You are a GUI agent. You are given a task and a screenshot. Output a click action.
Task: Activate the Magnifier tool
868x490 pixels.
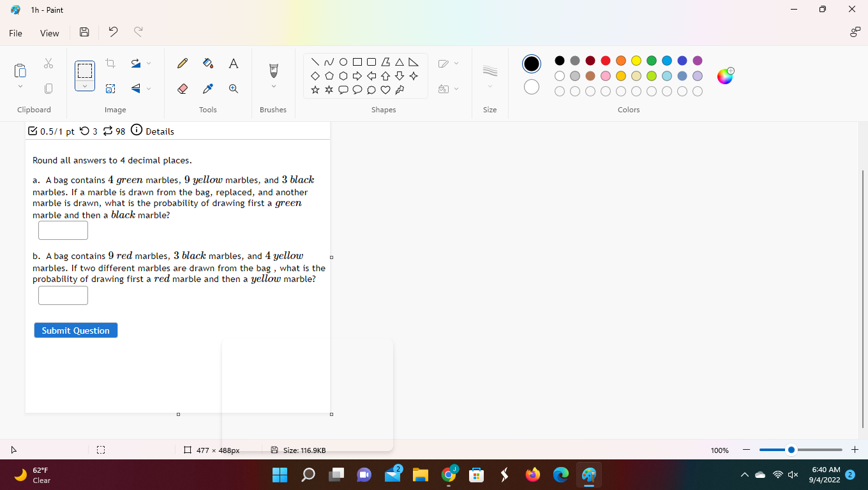tap(233, 89)
